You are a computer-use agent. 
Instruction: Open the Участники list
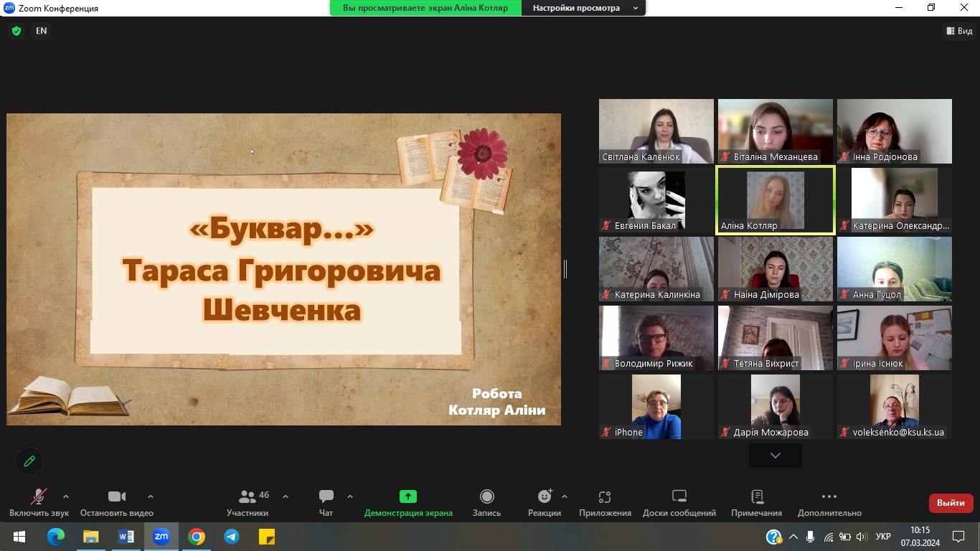248,502
